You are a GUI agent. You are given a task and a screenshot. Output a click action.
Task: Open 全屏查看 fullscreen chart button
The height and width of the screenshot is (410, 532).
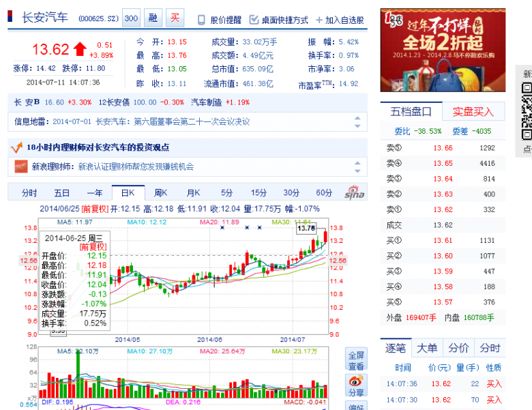click(x=356, y=360)
